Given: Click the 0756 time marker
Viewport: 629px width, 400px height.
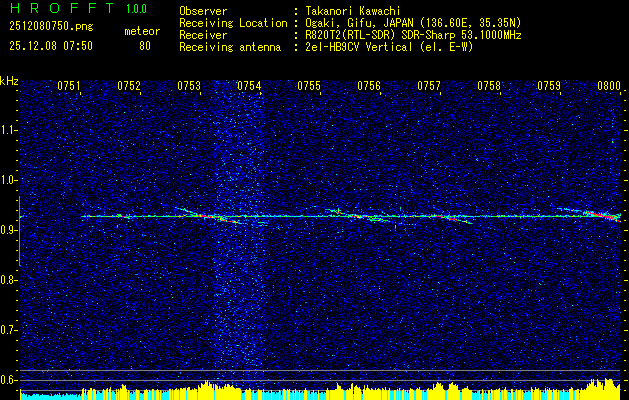Looking at the screenshot, I should click(369, 85).
